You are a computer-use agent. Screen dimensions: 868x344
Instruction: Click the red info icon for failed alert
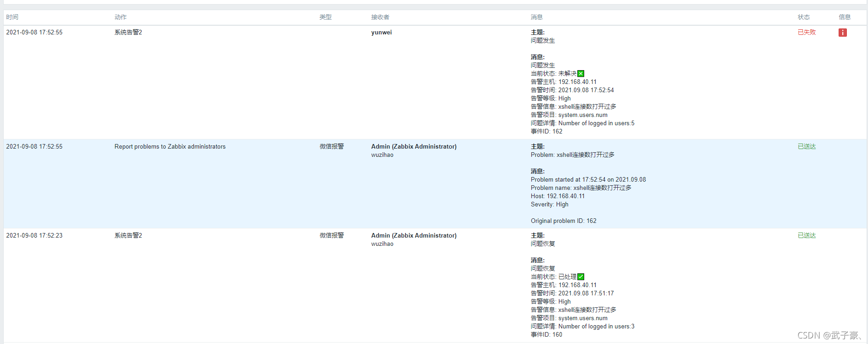click(842, 33)
